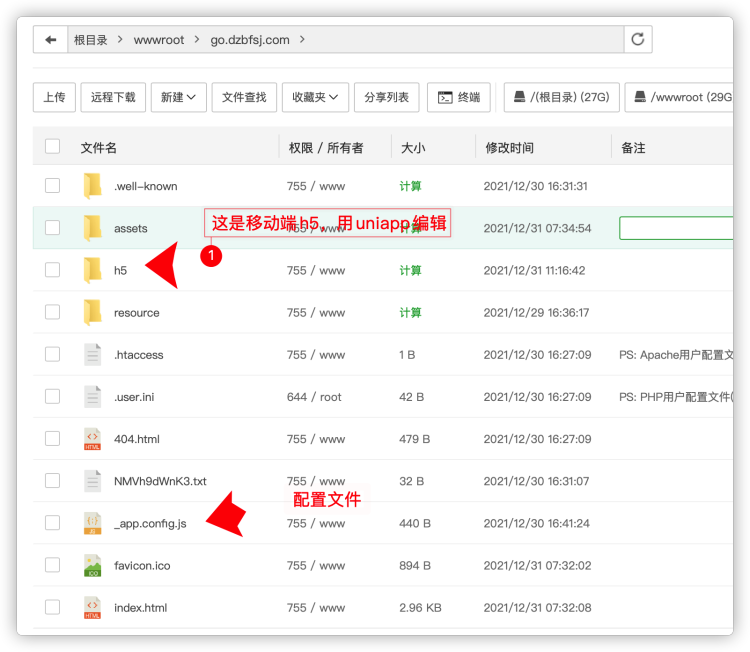Click the assets row remark input field
The width and height of the screenshot is (750, 652).
click(x=676, y=228)
